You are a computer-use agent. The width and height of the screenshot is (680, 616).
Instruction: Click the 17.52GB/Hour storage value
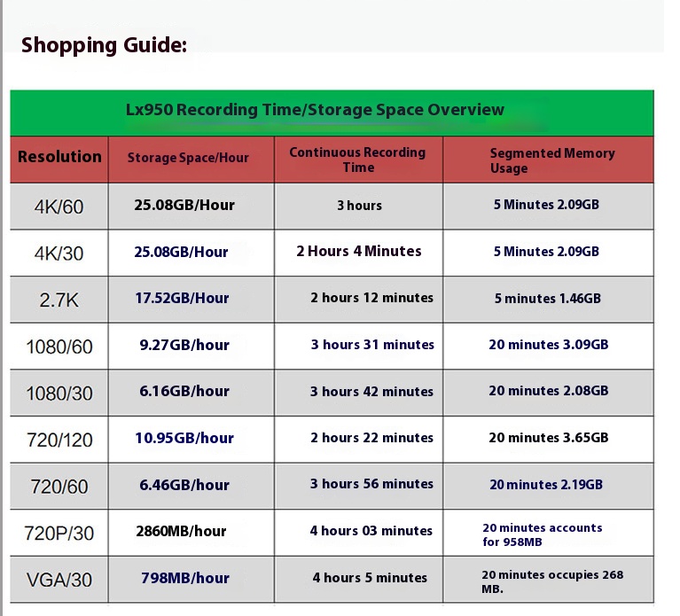point(183,299)
